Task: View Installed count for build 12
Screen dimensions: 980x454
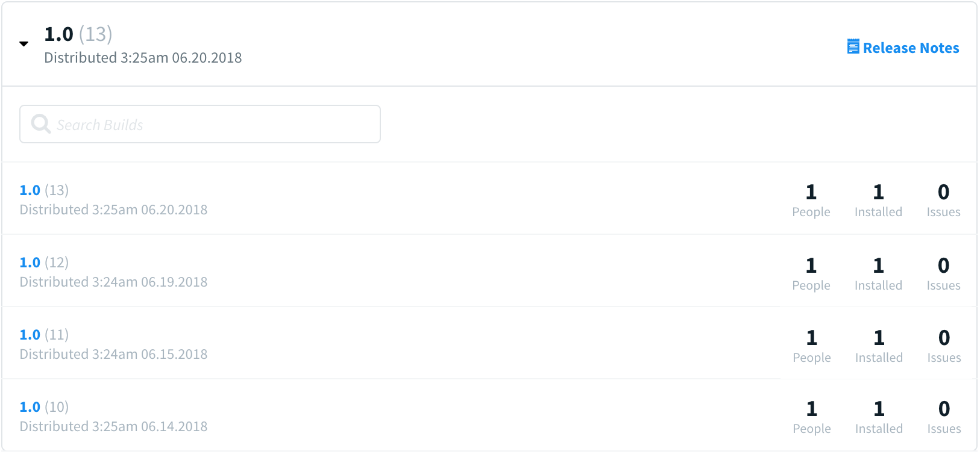Action: (878, 273)
